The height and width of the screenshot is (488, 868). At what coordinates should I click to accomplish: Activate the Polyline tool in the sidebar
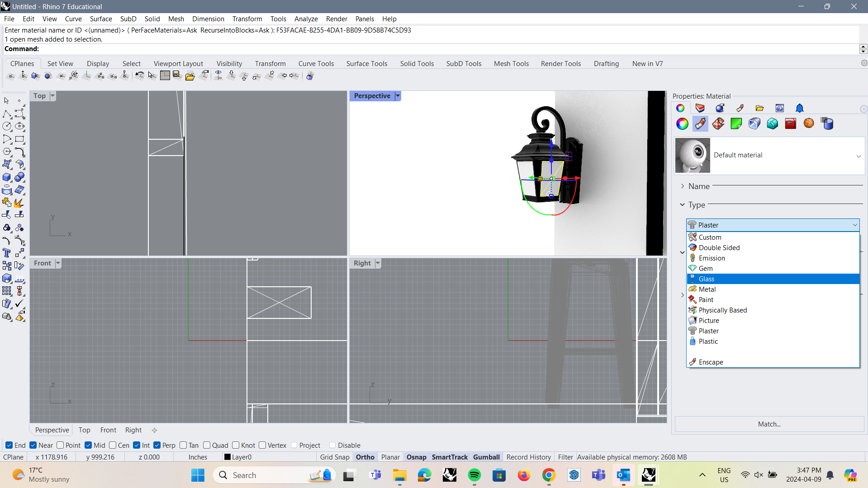(x=7, y=114)
